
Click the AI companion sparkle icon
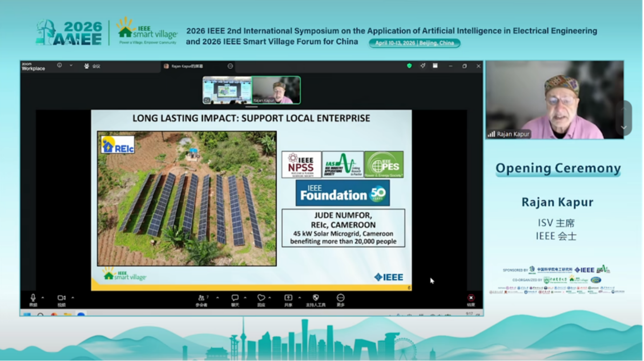coord(423,66)
